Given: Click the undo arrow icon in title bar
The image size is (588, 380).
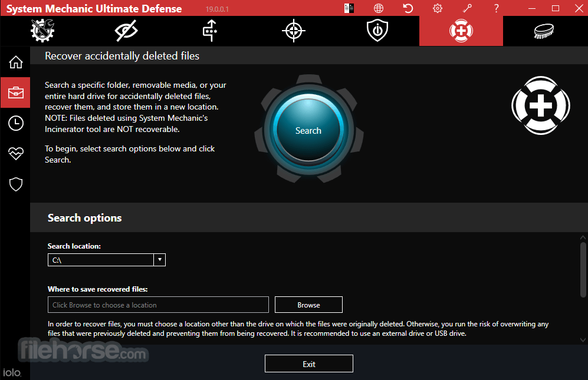Looking at the screenshot, I should (408, 8).
